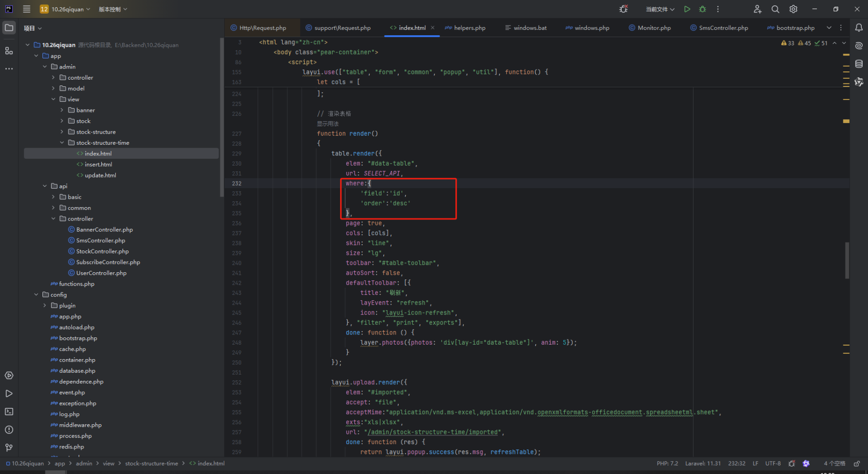Click the Laravel: 11.31 status item

coord(703,463)
